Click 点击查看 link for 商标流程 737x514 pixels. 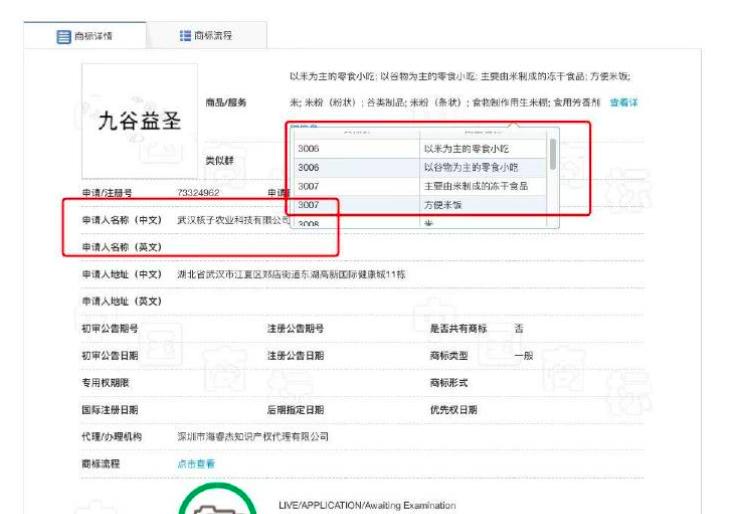pyautogui.click(x=195, y=463)
